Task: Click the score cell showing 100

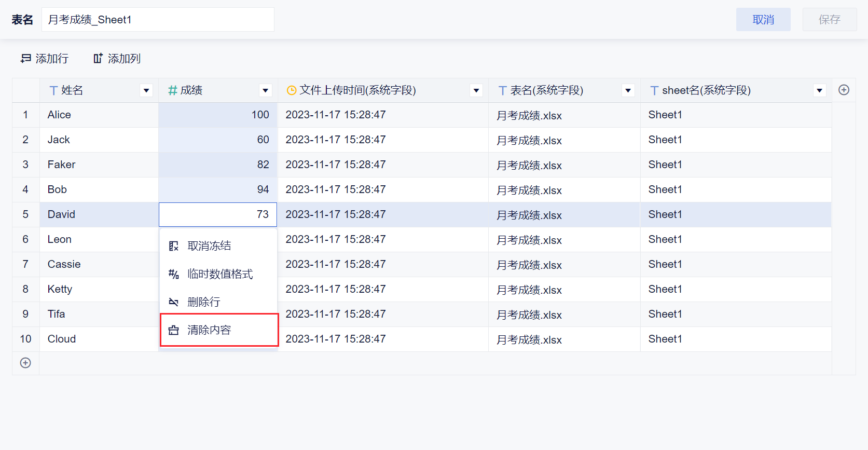Action: (218, 115)
